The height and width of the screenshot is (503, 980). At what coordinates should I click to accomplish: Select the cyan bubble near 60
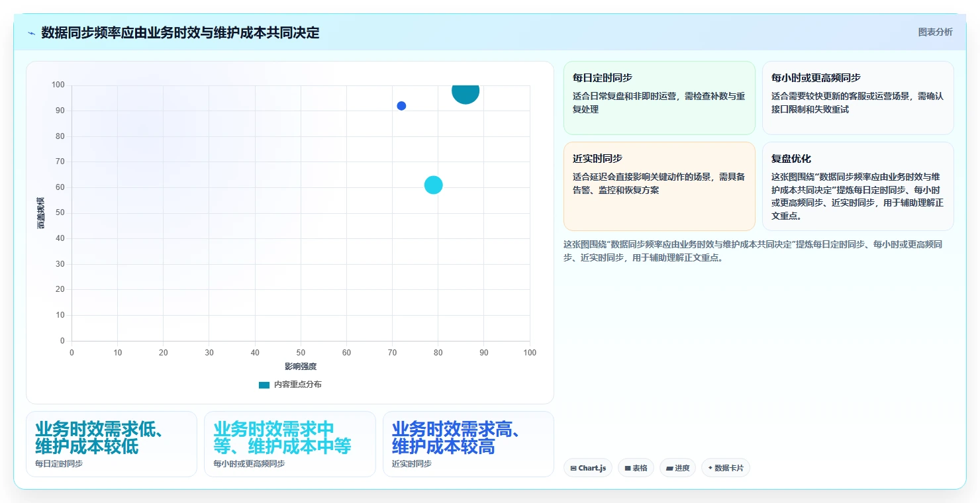(x=433, y=185)
